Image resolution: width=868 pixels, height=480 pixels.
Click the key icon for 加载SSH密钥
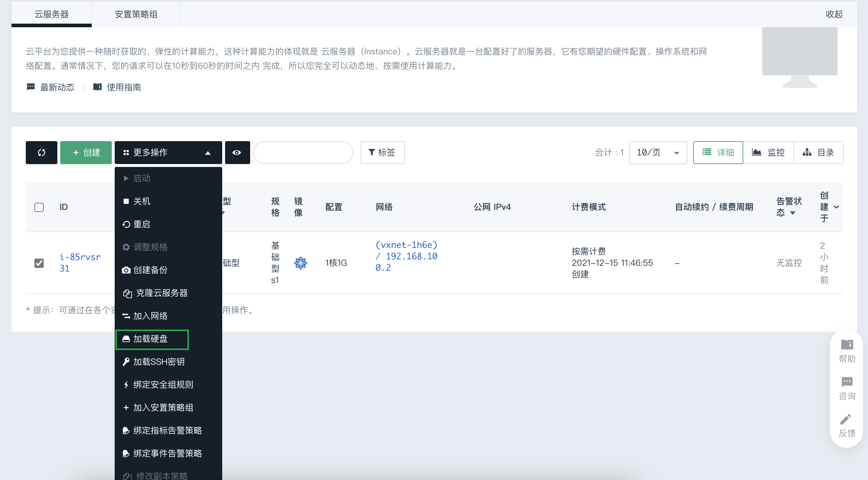[x=126, y=362]
